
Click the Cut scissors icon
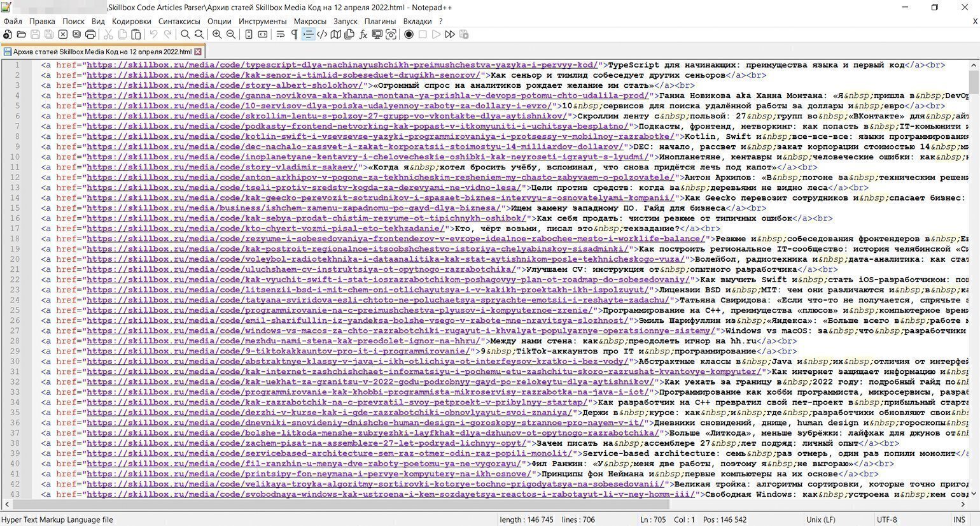coord(108,34)
